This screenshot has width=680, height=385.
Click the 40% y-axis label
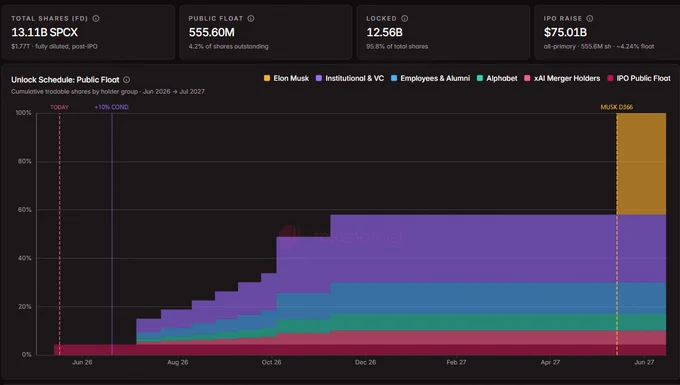[25, 258]
